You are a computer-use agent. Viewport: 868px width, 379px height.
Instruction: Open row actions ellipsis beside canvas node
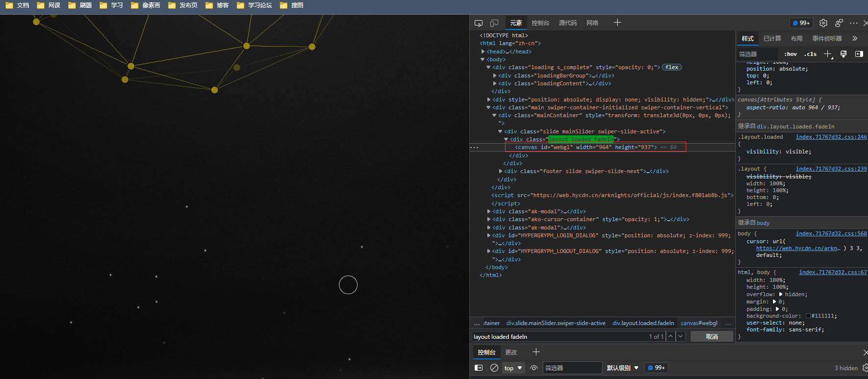tap(474, 147)
